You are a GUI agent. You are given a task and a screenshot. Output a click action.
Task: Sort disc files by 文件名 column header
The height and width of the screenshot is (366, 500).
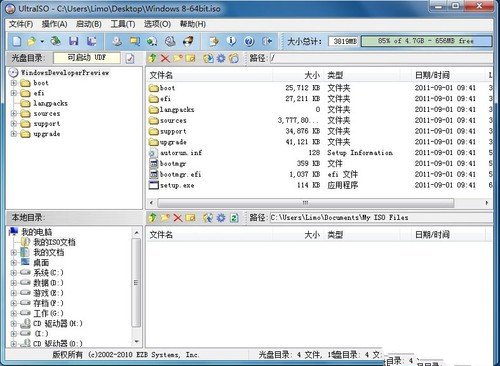click(x=209, y=75)
